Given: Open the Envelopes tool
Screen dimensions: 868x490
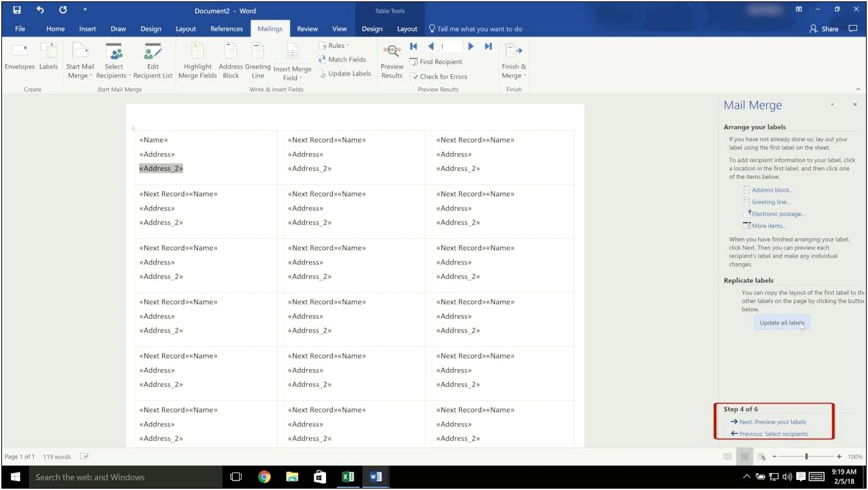Looking at the screenshot, I should (x=20, y=57).
